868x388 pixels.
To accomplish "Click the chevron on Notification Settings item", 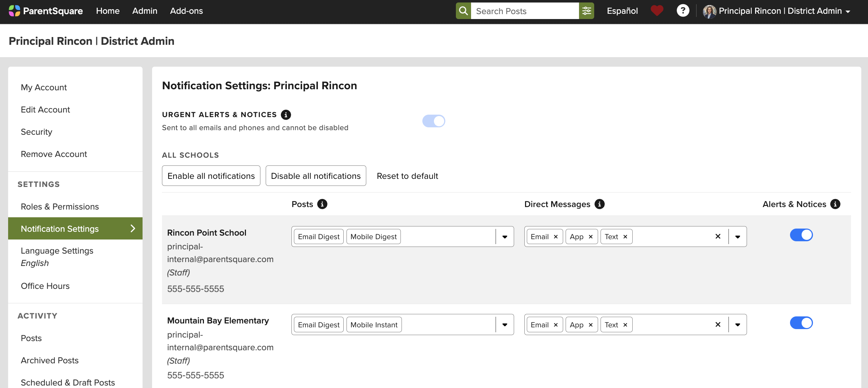I will pyautogui.click(x=133, y=229).
